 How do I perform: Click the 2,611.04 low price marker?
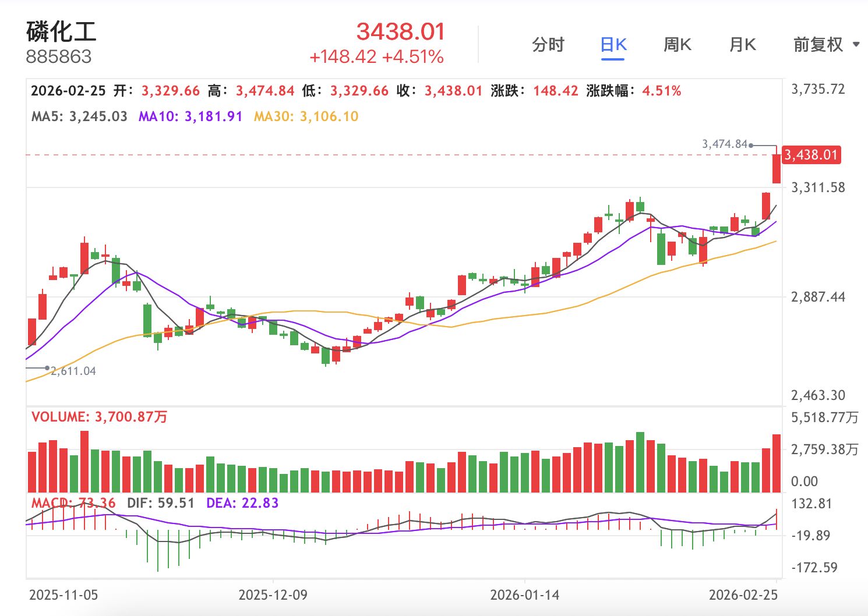[73, 371]
